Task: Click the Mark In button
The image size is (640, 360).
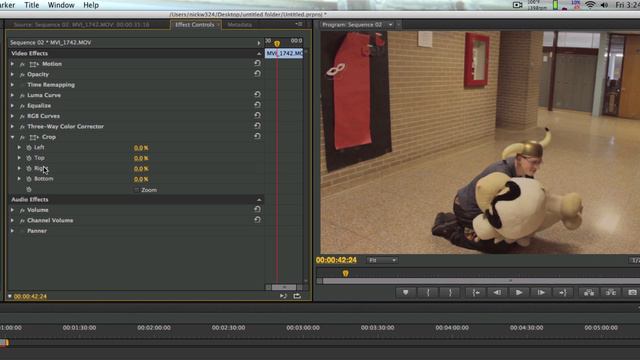Action: click(428, 293)
